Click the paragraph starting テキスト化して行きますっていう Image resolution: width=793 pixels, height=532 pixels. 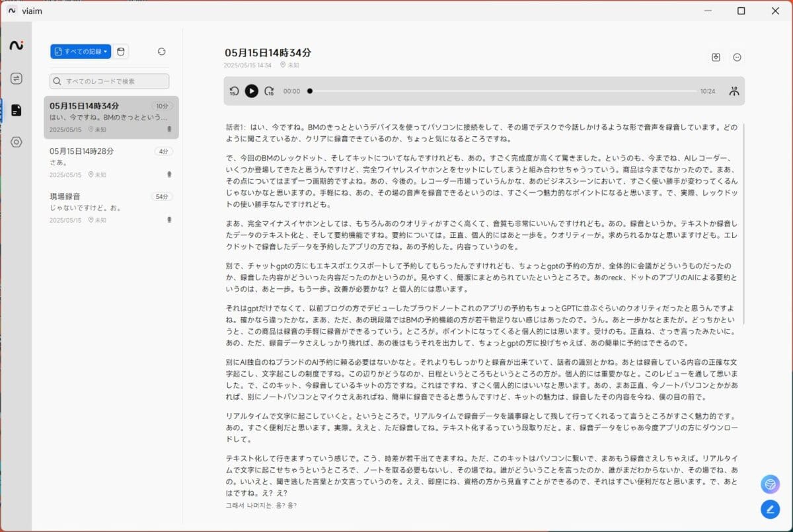tap(481, 476)
